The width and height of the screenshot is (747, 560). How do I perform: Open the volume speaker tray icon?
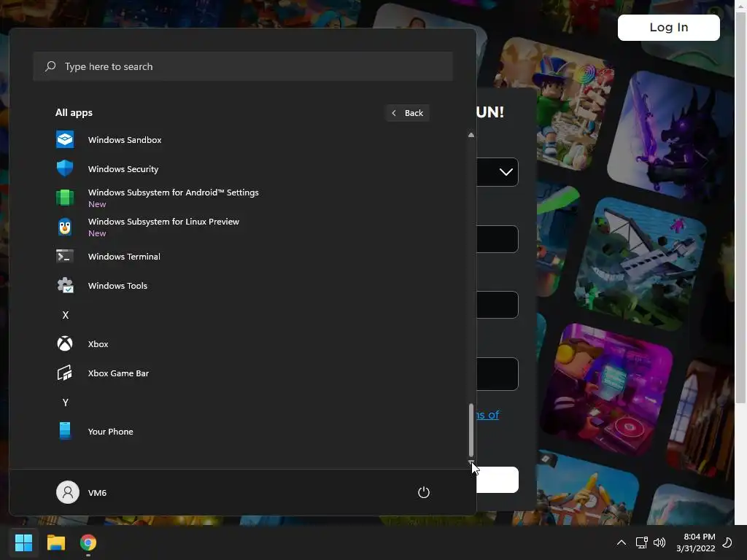point(659,542)
